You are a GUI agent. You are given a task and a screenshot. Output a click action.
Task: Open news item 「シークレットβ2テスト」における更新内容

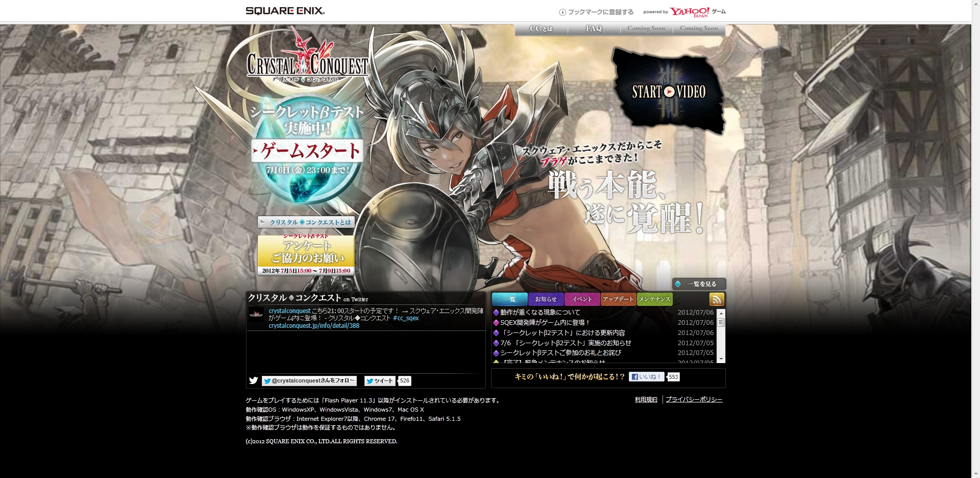pos(562,333)
